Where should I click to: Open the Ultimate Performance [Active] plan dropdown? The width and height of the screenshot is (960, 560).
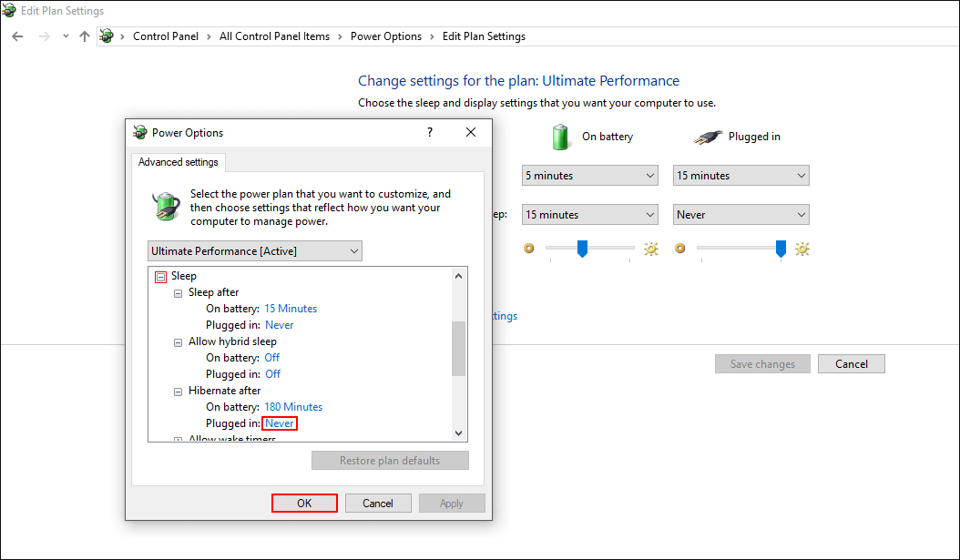click(255, 251)
